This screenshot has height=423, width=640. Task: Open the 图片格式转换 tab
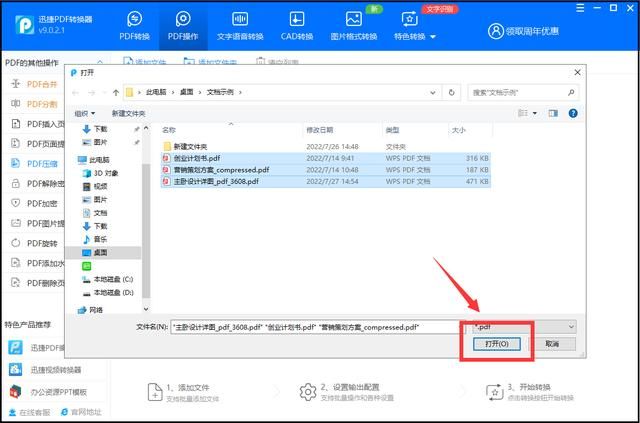(353, 25)
